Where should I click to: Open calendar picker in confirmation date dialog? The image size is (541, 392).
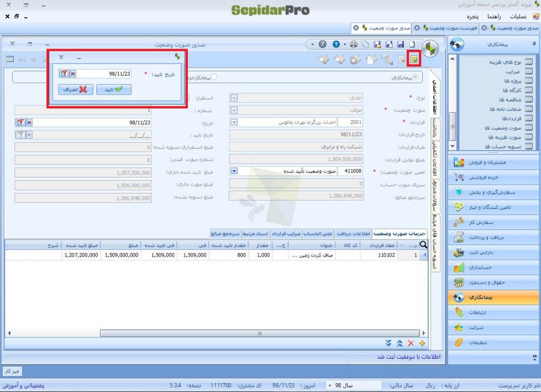click(64, 74)
